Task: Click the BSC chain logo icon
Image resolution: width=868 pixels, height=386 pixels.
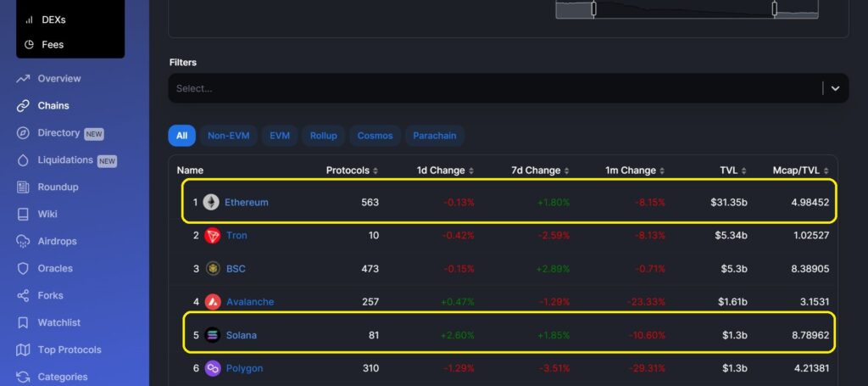Action: [213, 269]
